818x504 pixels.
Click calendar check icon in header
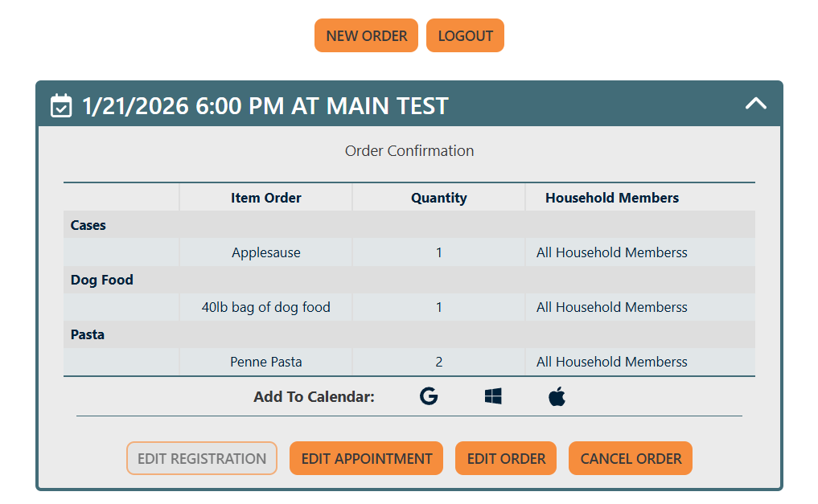(61, 105)
